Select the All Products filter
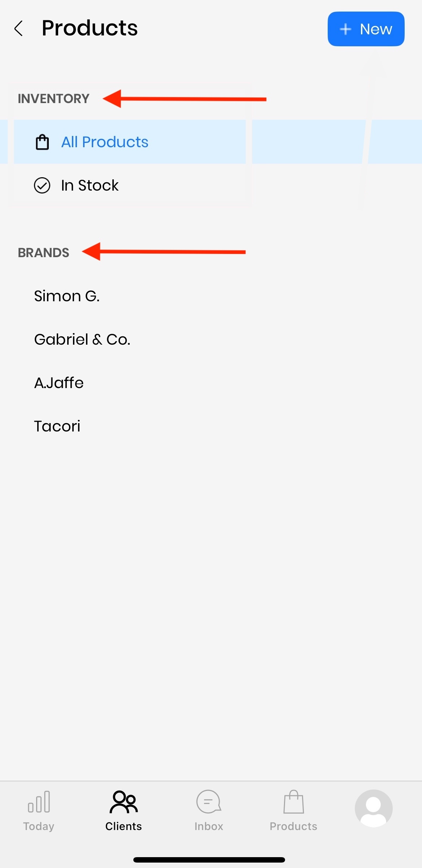This screenshot has height=868, width=422. (x=105, y=142)
